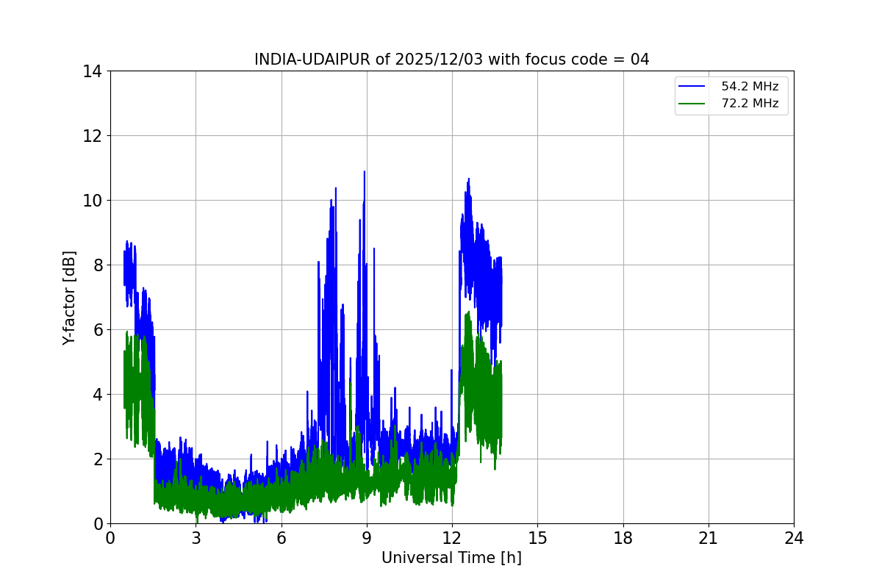Click the green line sample in the legend
Screen dimensions: 882x588
[692, 104]
